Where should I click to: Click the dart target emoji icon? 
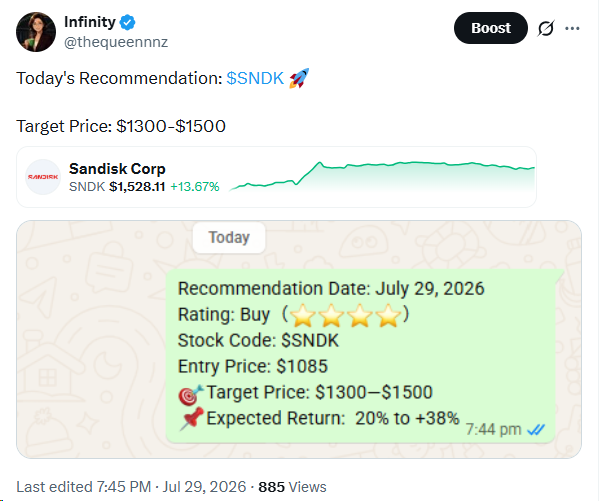[190, 394]
